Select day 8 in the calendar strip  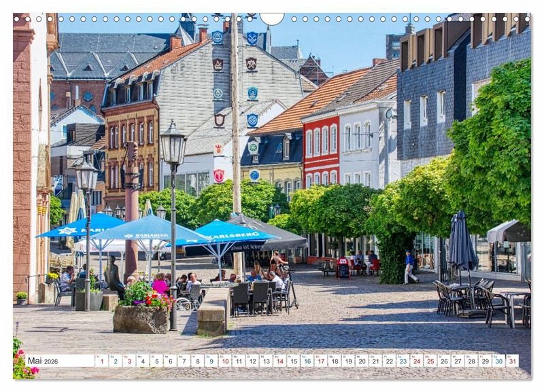[197, 361]
